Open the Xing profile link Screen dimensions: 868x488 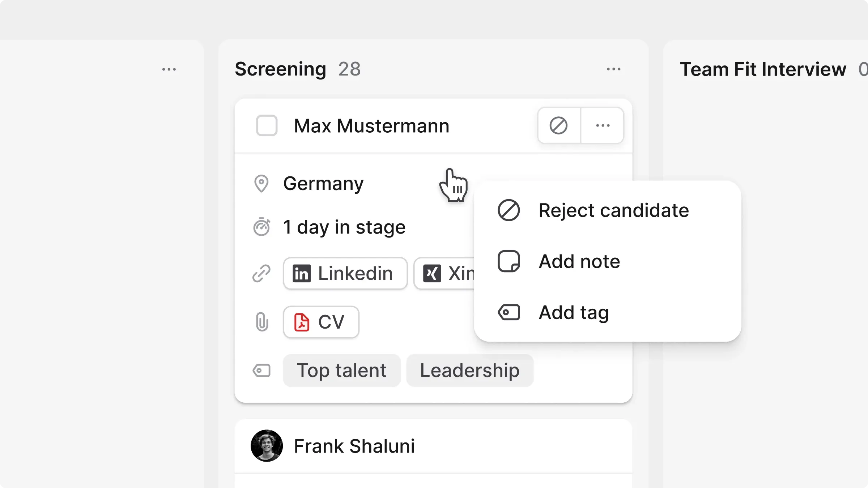444,273
